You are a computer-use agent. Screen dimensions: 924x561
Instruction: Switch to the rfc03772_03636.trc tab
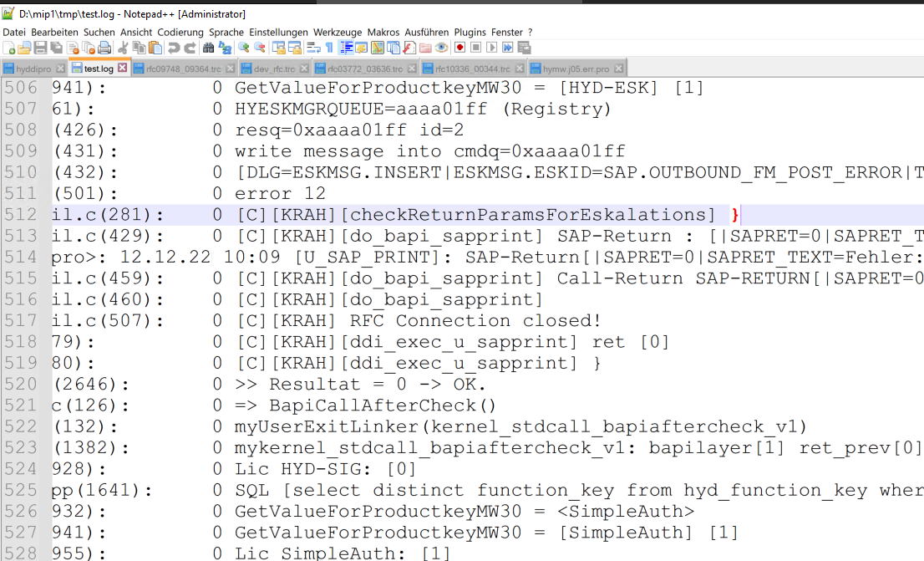(365, 69)
